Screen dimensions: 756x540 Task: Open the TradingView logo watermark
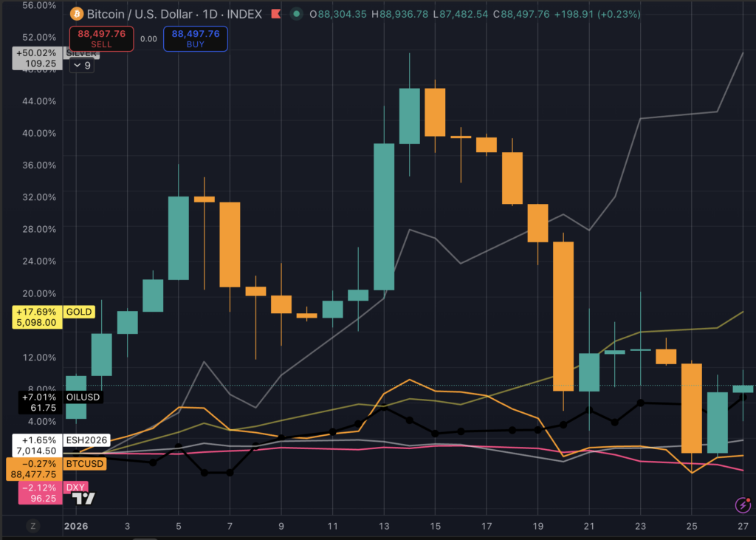[83, 498]
